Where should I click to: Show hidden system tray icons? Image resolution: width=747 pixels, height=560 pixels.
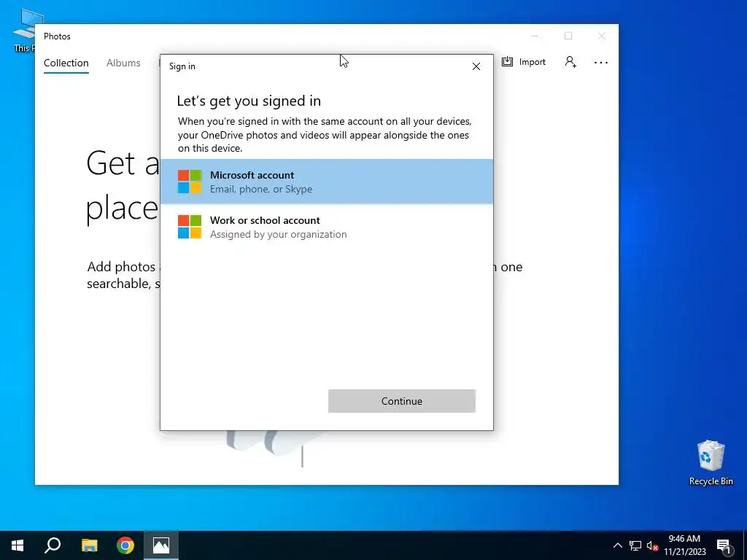point(617,545)
